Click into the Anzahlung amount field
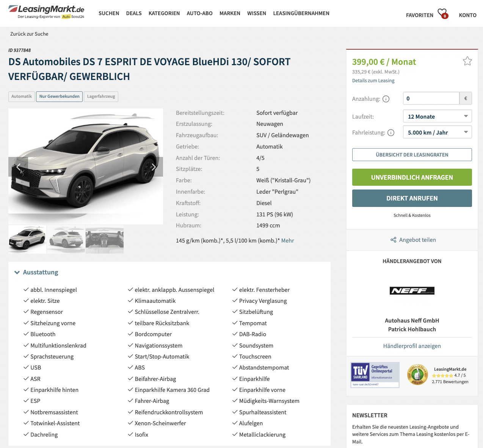483x448 pixels. [x=431, y=98]
